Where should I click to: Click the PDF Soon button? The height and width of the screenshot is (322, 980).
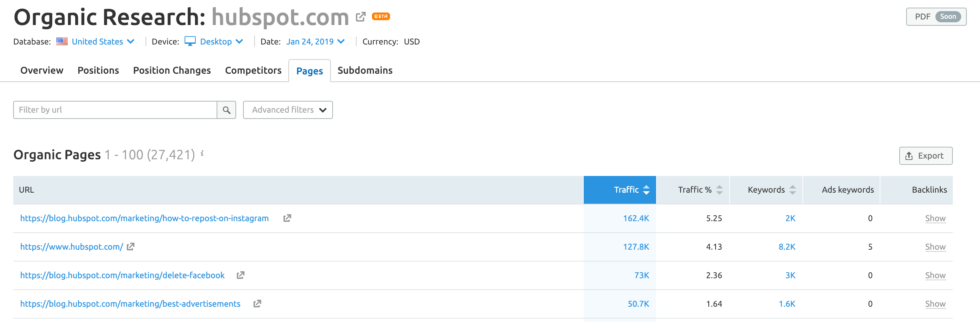[x=936, y=17]
